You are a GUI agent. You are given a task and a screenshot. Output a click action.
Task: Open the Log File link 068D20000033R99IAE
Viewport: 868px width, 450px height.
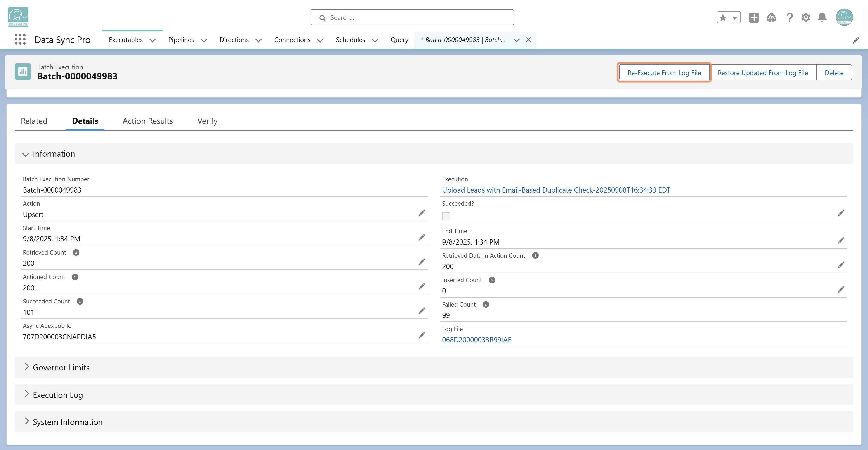click(x=476, y=340)
